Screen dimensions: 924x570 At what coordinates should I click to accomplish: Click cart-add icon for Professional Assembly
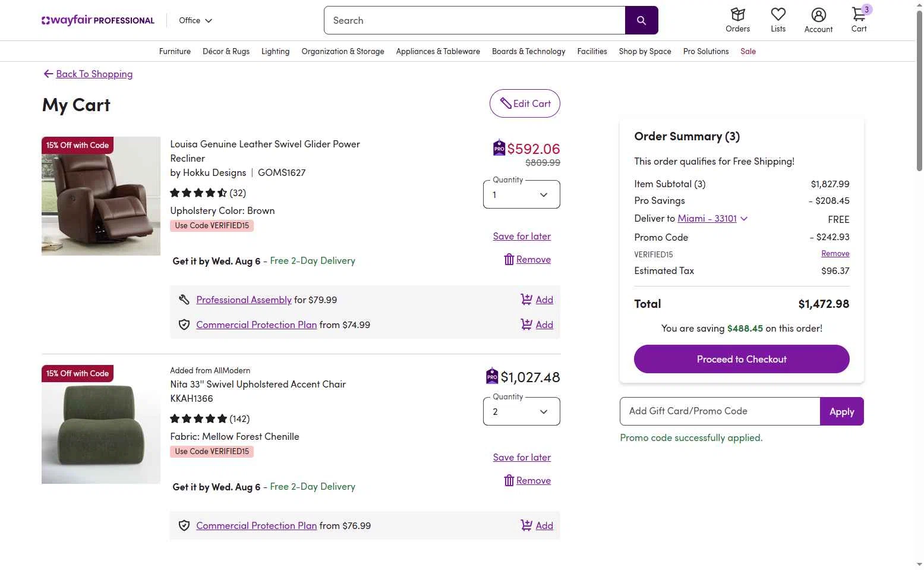coord(526,299)
